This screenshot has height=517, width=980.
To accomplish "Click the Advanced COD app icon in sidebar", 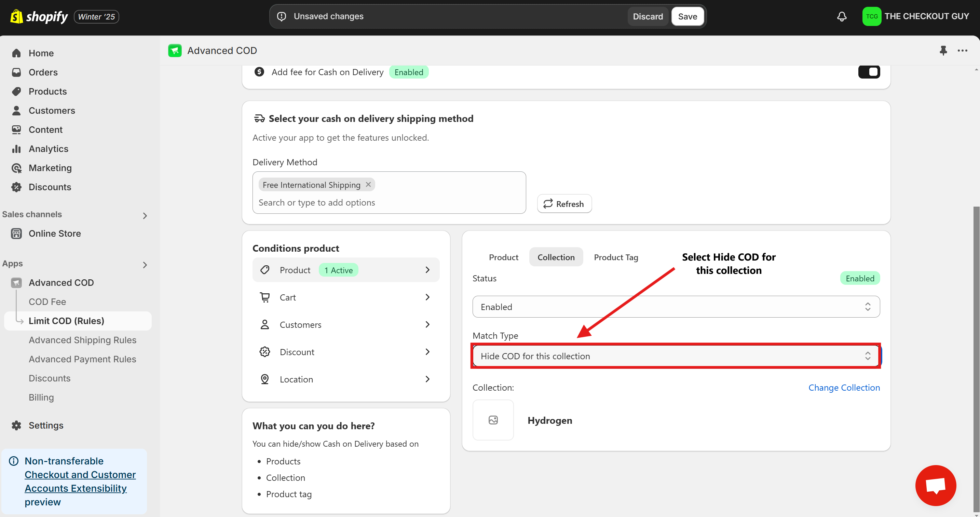I will click(16, 282).
